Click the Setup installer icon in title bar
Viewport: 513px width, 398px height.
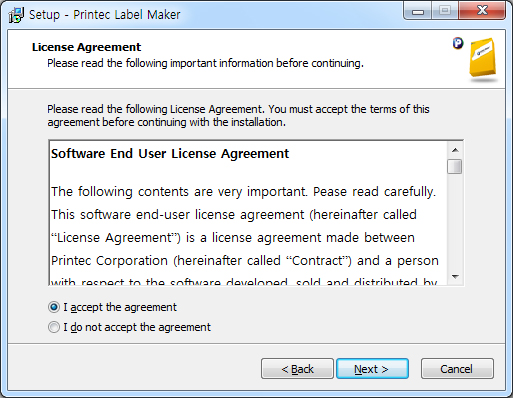16,15
